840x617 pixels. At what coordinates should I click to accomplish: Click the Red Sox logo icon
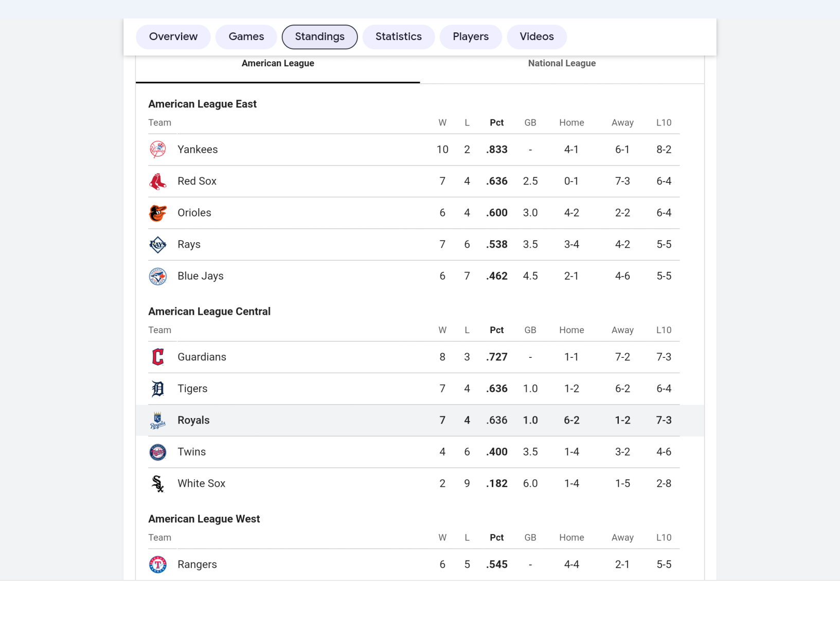pyautogui.click(x=158, y=182)
